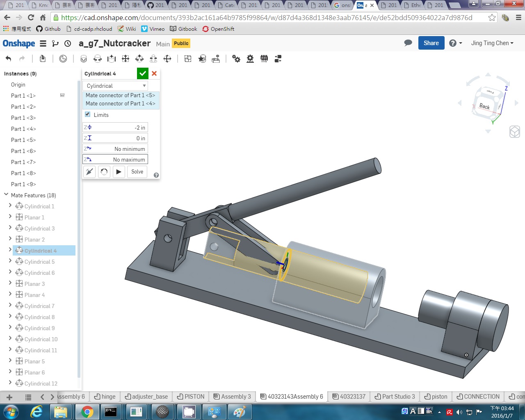The image size is (525, 420).
Task: Select Mate connector of Part 1 <5> entry
Action: point(121,95)
